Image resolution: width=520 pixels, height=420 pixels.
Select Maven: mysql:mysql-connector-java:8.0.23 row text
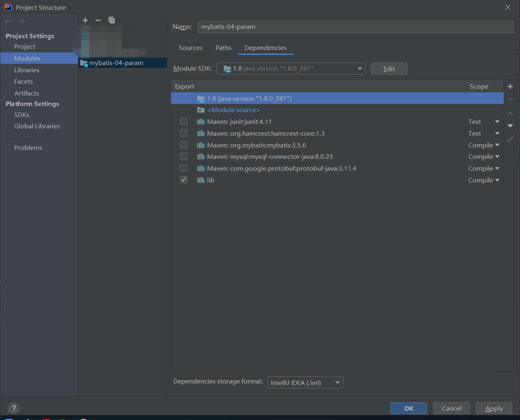(270, 156)
